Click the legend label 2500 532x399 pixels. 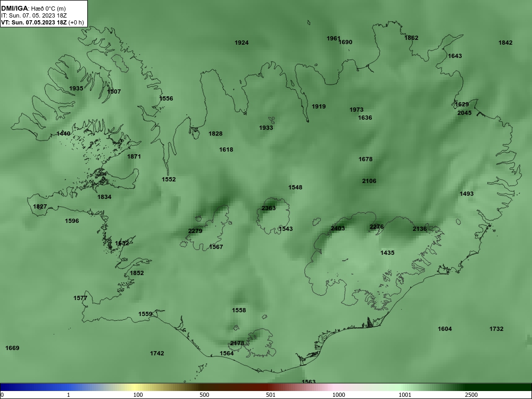pos(471,395)
